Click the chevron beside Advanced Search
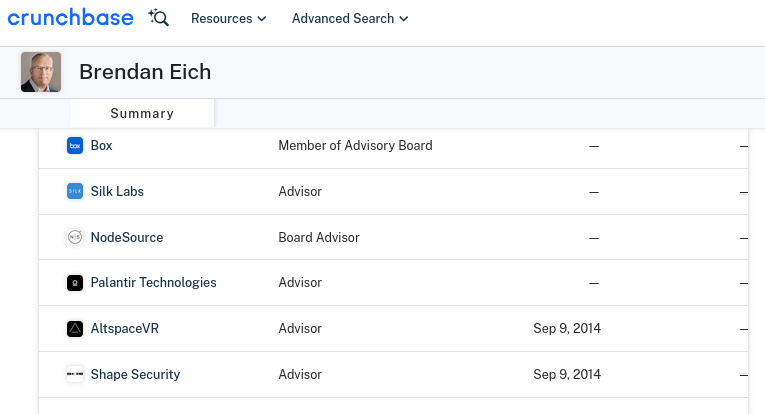The height and width of the screenshot is (414, 765). click(x=403, y=19)
